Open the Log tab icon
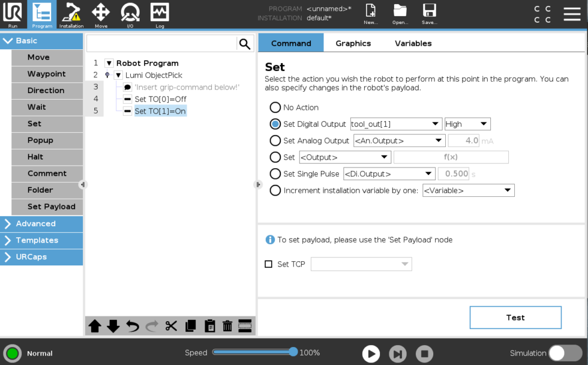The image size is (588, 365). click(x=160, y=14)
